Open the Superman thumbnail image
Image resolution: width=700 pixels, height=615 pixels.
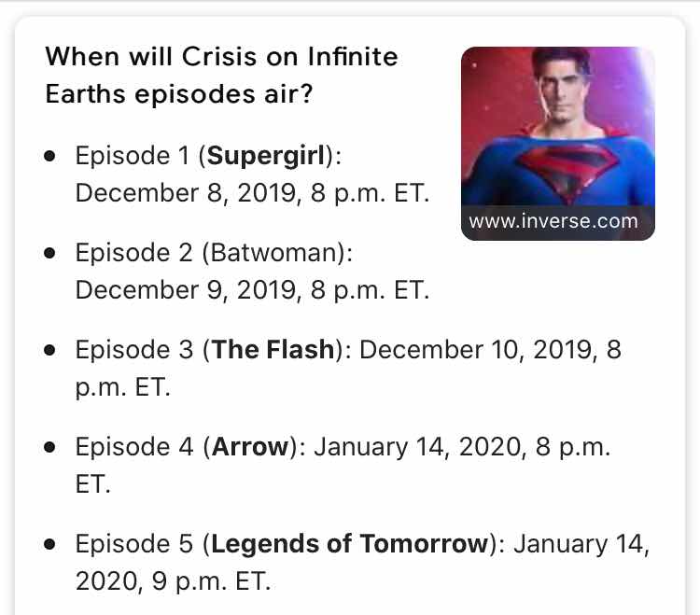[558, 144]
